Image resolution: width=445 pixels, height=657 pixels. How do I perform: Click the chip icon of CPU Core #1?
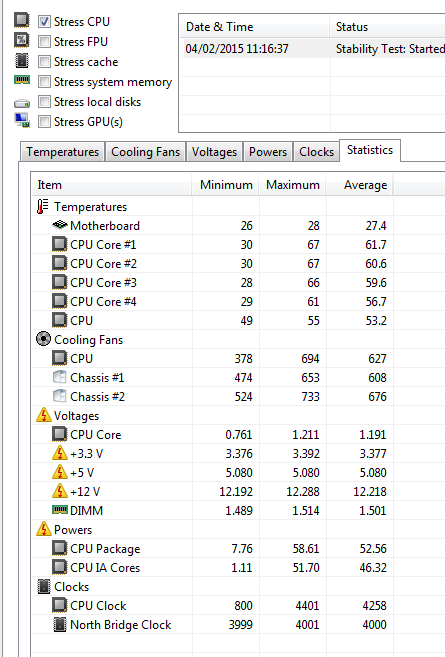tap(60, 244)
